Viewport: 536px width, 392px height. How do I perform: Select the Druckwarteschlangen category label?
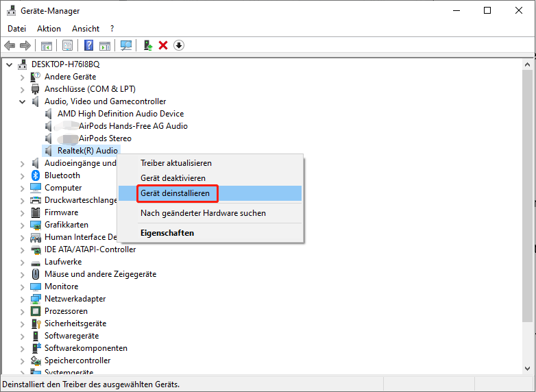click(81, 200)
